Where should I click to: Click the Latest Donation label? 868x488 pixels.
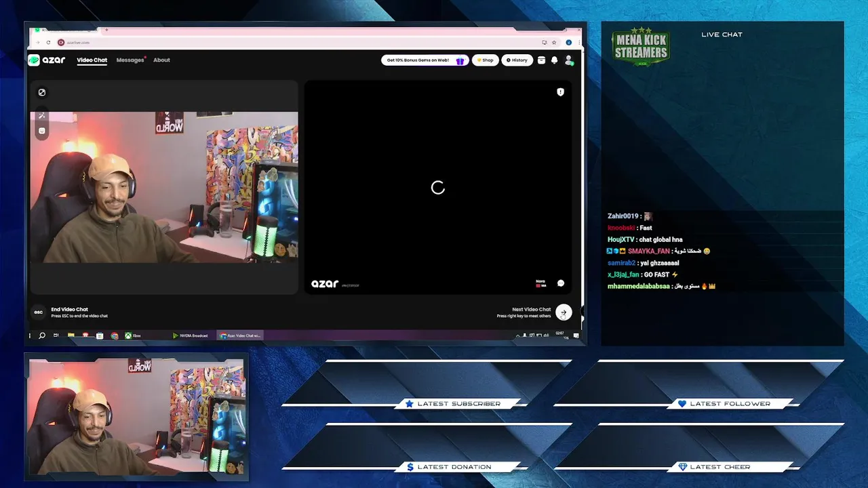tap(454, 467)
